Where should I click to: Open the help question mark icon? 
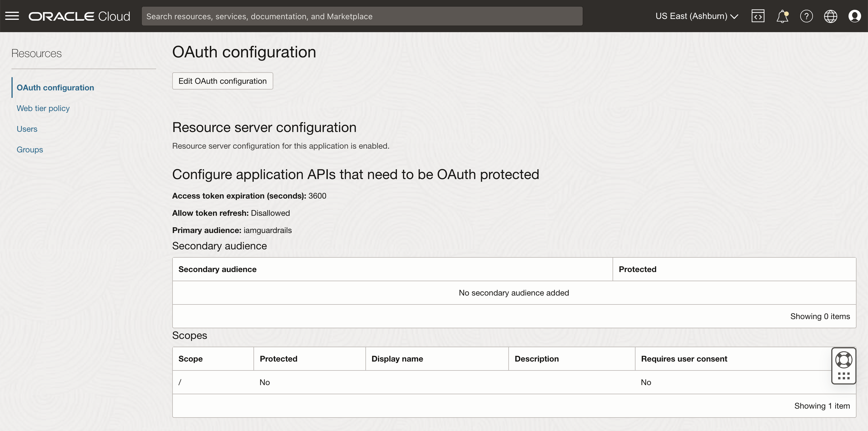(x=806, y=16)
